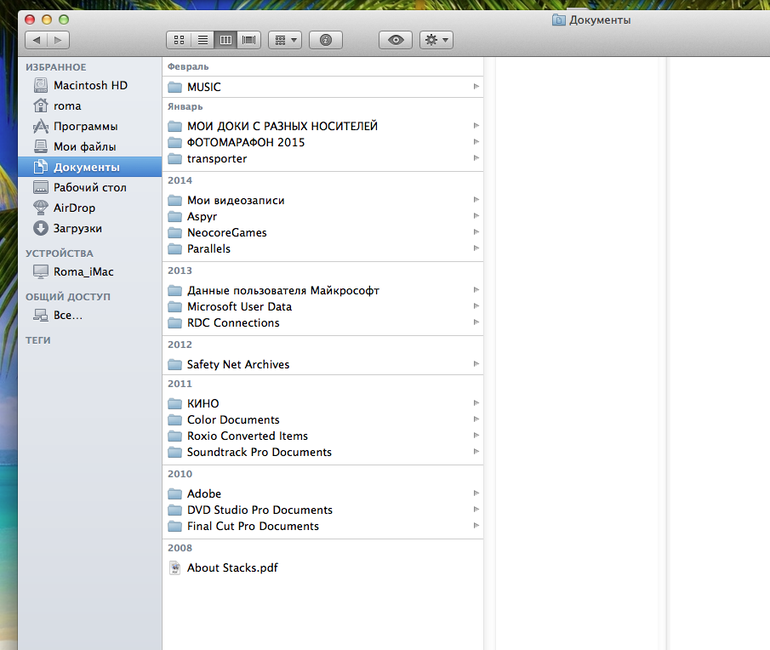Go back with the left arrow button
Viewport: 770px width, 650px height.
coord(36,40)
